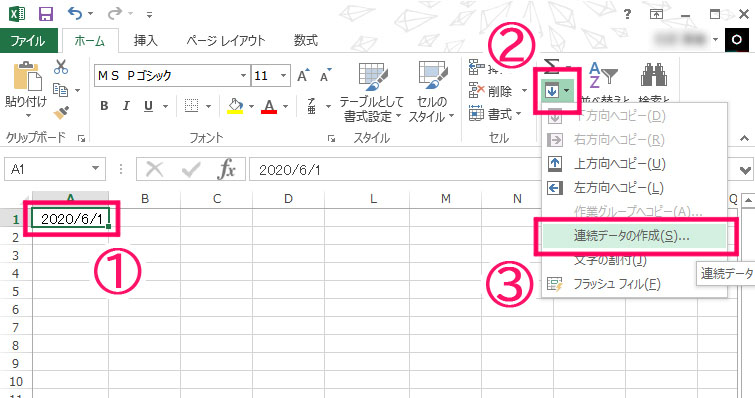Open the クリップボード dialog launcher
Viewport: 755px width, 398px height.
click(81, 139)
